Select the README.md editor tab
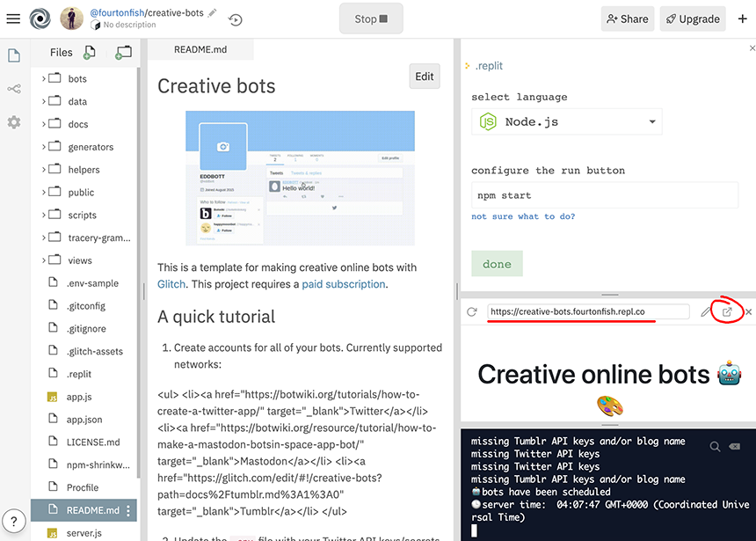The height and width of the screenshot is (541, 756). point(200,49)
